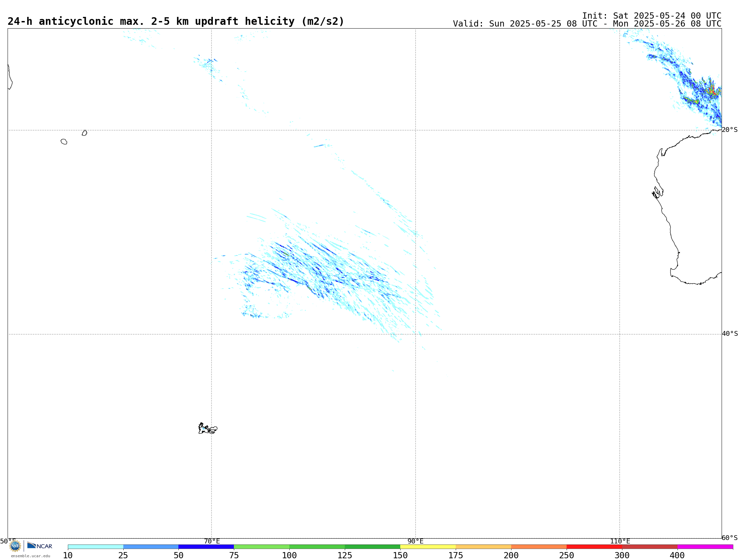Select the dark green 125-150 color band
Screen dimensions: 744x560
[373, 547]
